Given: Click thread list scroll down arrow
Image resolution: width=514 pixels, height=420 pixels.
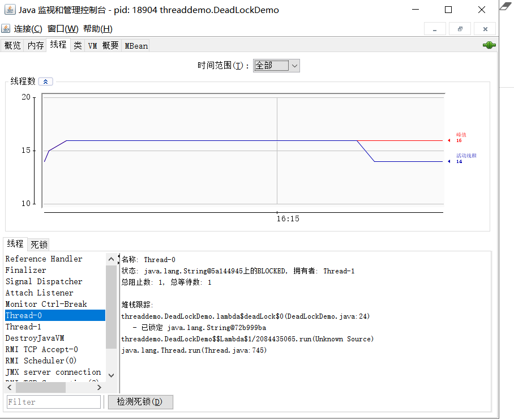Looking at the screenshot, I should pyautogui.click(x=111, y=375).
